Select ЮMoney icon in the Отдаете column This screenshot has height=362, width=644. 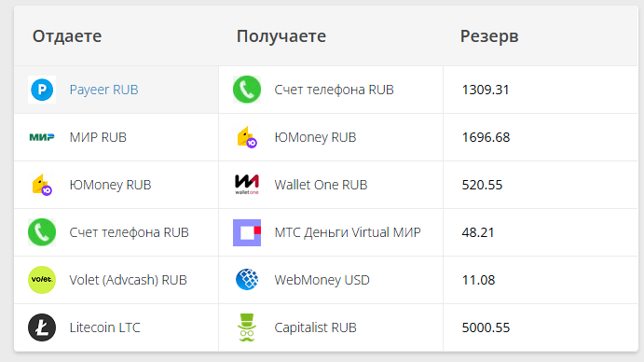pyautogui.click(x=42, y=185)
